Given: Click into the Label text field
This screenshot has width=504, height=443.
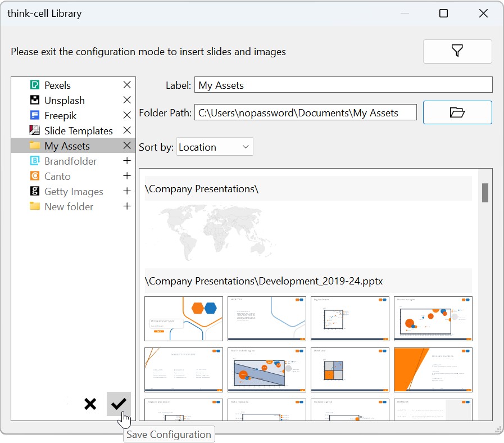Looking at the screenshot, I should [x=343, y=85].
